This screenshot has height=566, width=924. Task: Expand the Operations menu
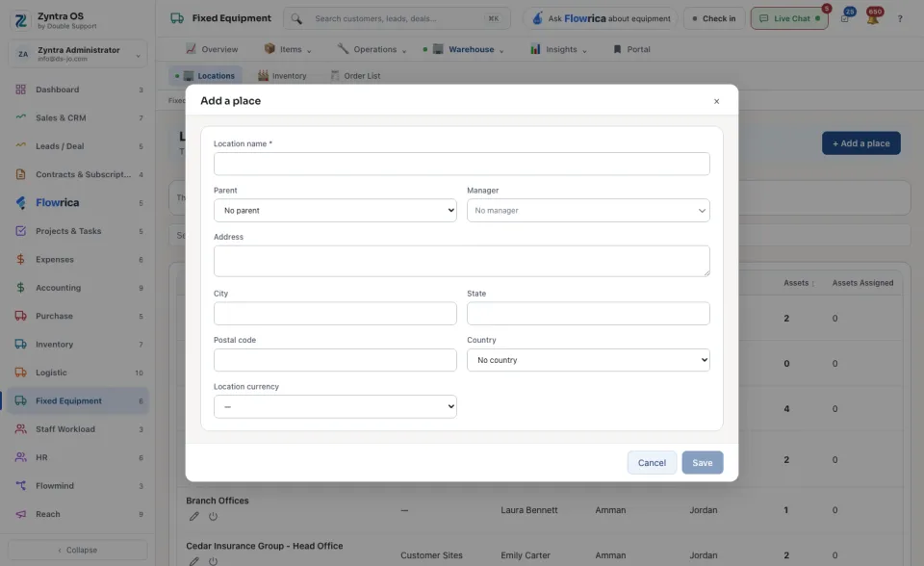[372, 49]
